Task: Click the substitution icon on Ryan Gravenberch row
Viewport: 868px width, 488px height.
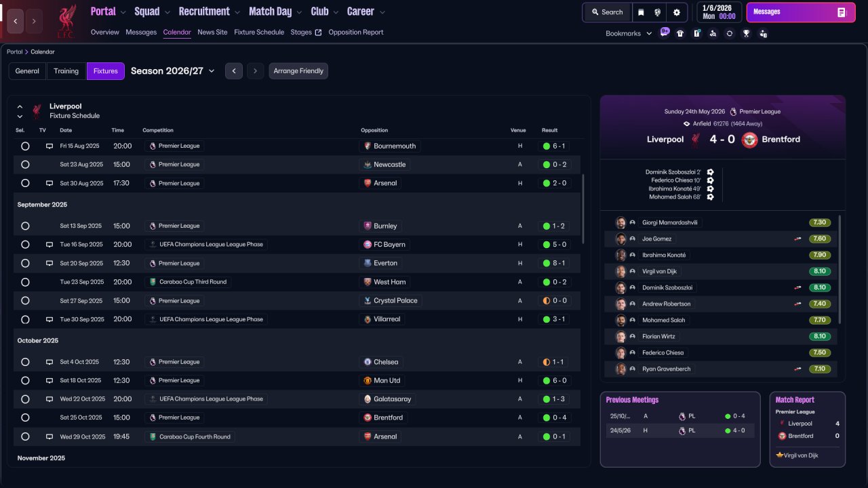Action: 798,369
